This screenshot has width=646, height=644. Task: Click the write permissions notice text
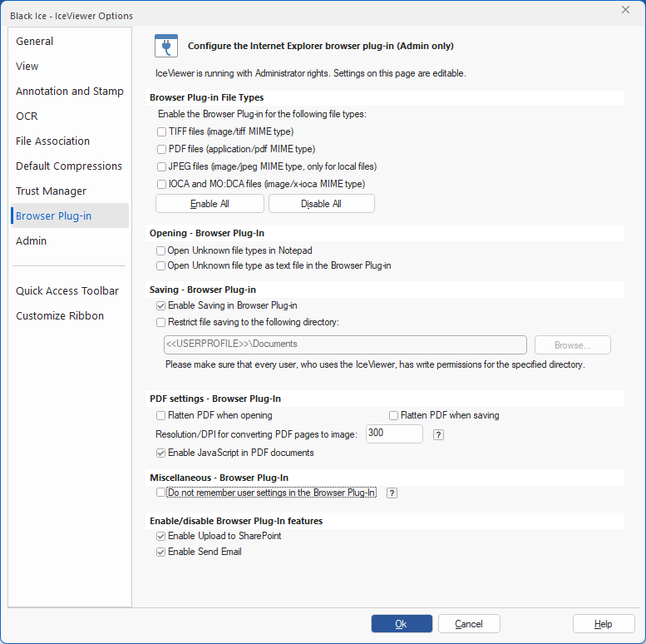point(375,364)
